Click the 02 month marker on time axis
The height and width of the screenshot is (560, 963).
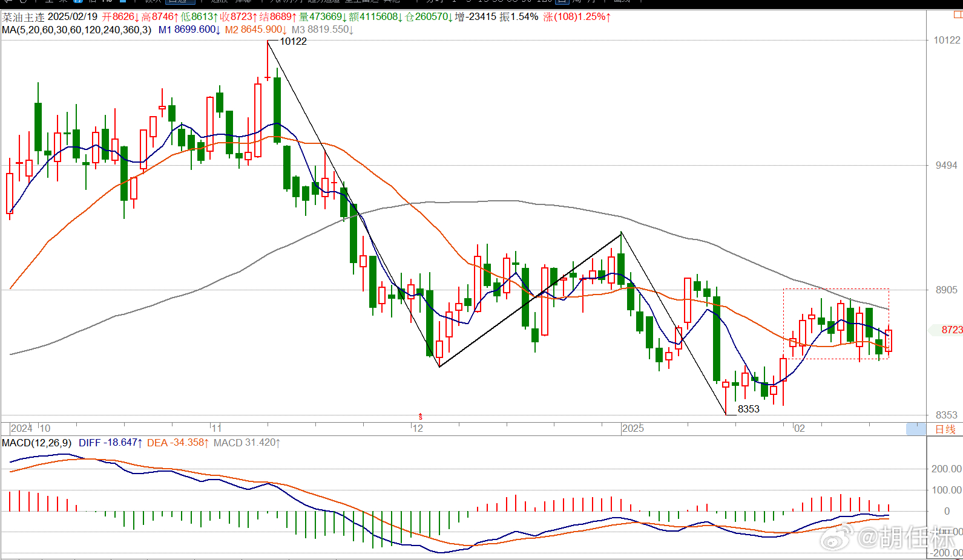pyautogui.click(x=800, y=428)
